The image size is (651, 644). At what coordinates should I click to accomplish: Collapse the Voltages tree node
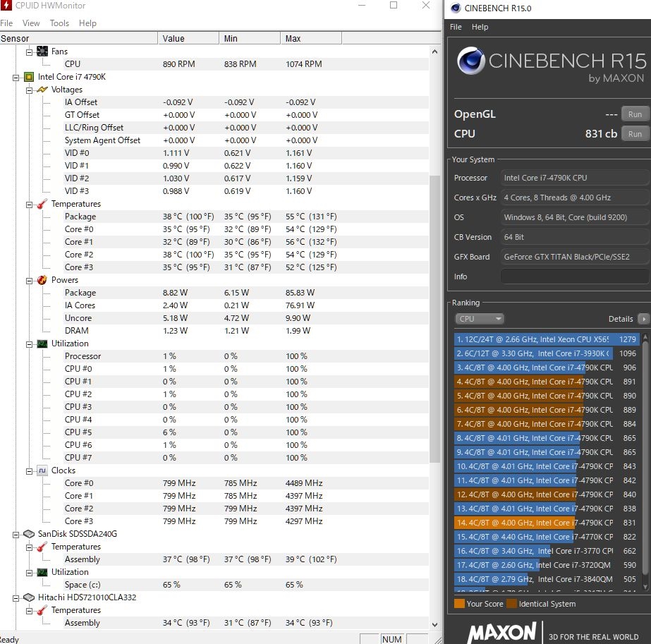coord(29,90)
